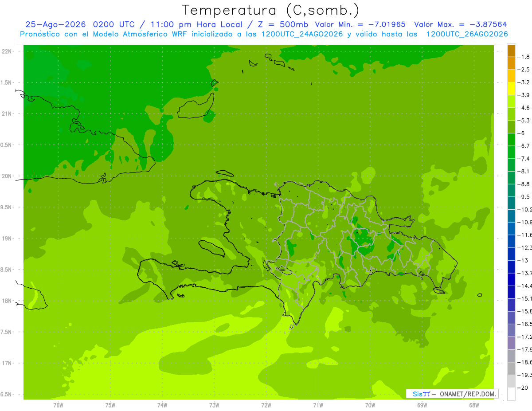The width and height of the screenshot is (532, 411).
Task: Pick the purple swatch between -17.2 and -17.9
Action: click(511, 343)
